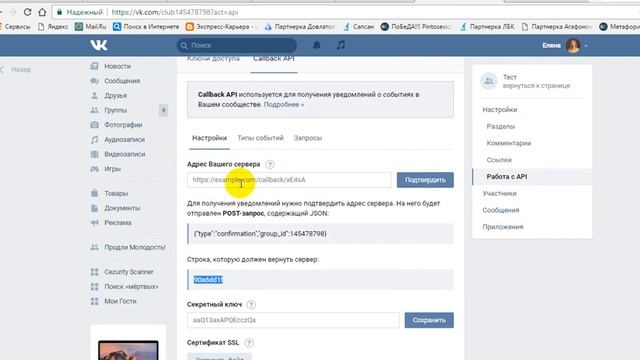The height and width of the screenshot is (360, 640).
Task: Expand the profile dropdown arrow beside Елена
Action: [586, 46]
